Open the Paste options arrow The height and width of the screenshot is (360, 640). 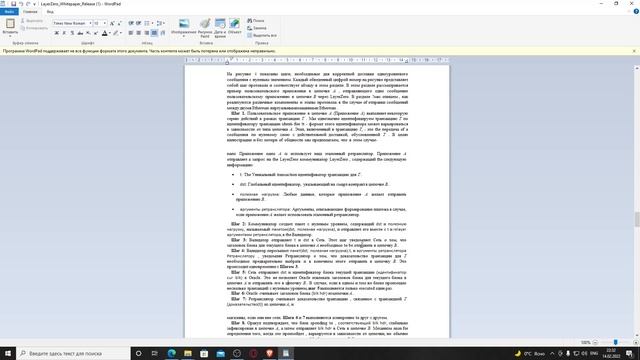point(10,36)
